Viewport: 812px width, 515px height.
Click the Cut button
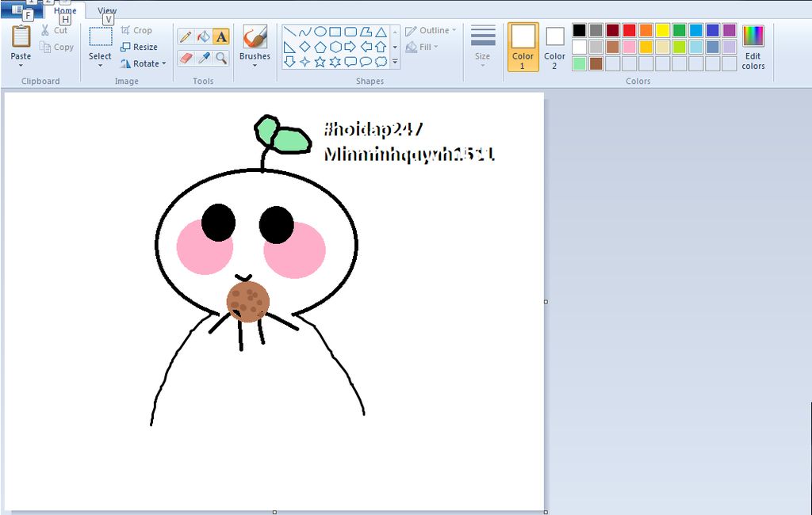tap(55, 31)
